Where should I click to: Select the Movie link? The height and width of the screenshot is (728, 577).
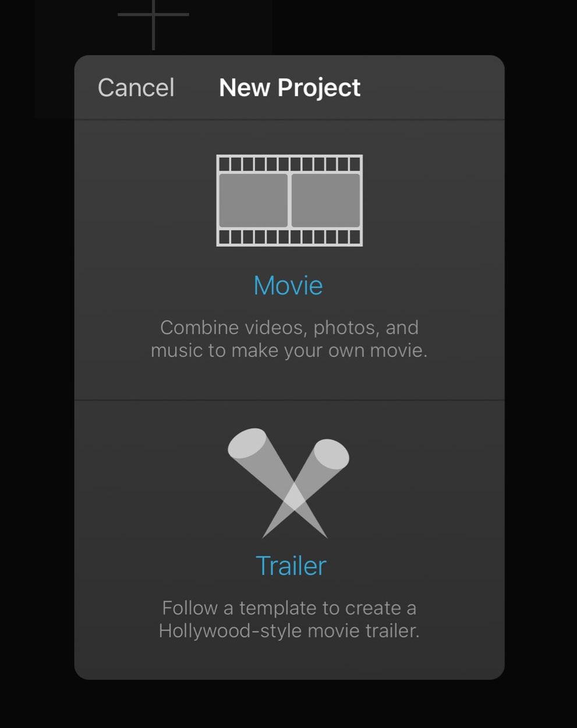[288, 285]
